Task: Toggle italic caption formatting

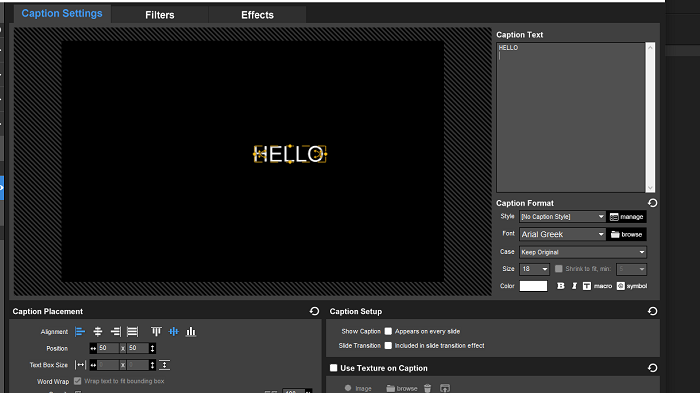Action: point(574,286)
